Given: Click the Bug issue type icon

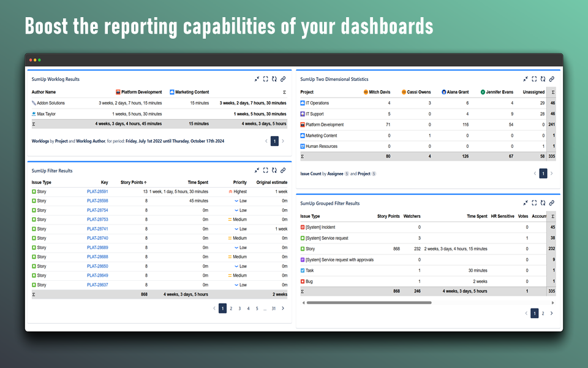Looking at the screenshot, I should (x=302, y=281).
